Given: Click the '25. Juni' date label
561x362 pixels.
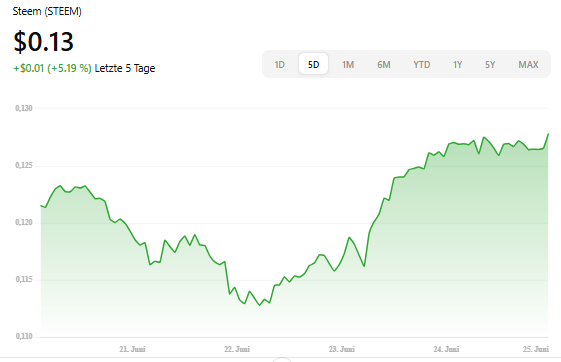Looking at the screenshot, I should pyautogui.click(x=536, y=349).
